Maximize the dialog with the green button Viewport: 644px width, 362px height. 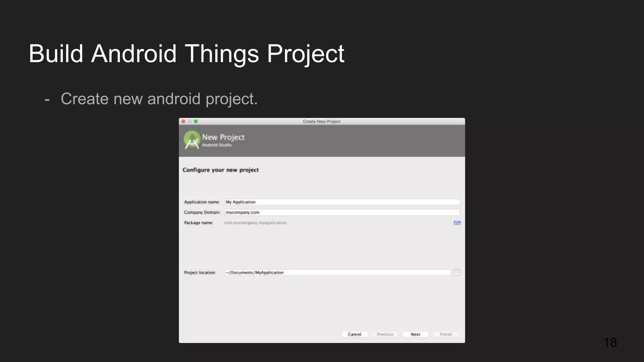tap(196, 121)
